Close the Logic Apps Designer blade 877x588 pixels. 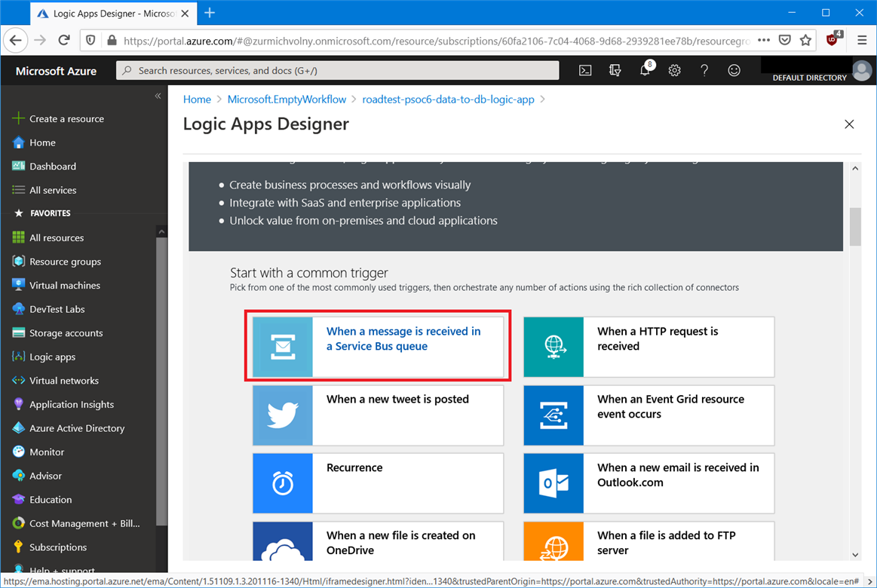coord(849,124)
